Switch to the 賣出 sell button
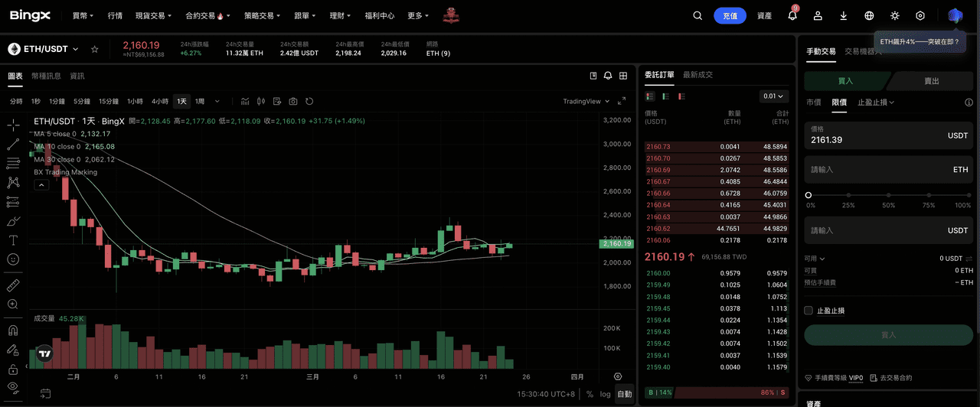 [931, 81]
